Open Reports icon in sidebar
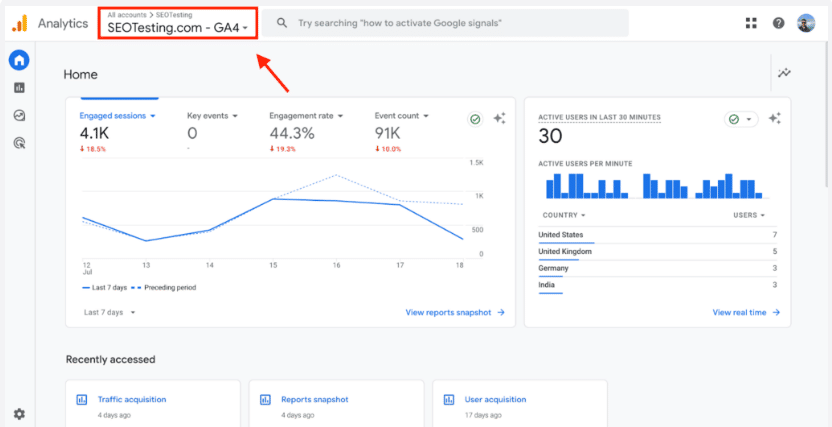Screen dimensions: 832x427 (20, 88)
